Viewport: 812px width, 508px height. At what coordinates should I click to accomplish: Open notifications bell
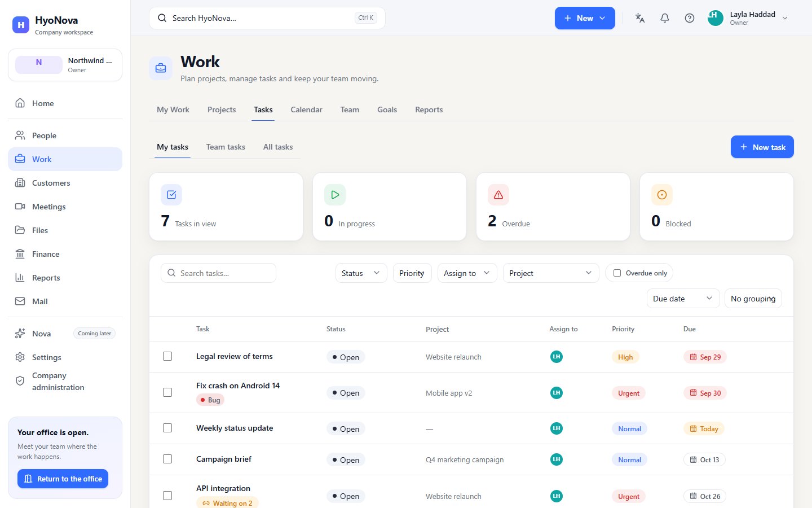coord(665,18)
